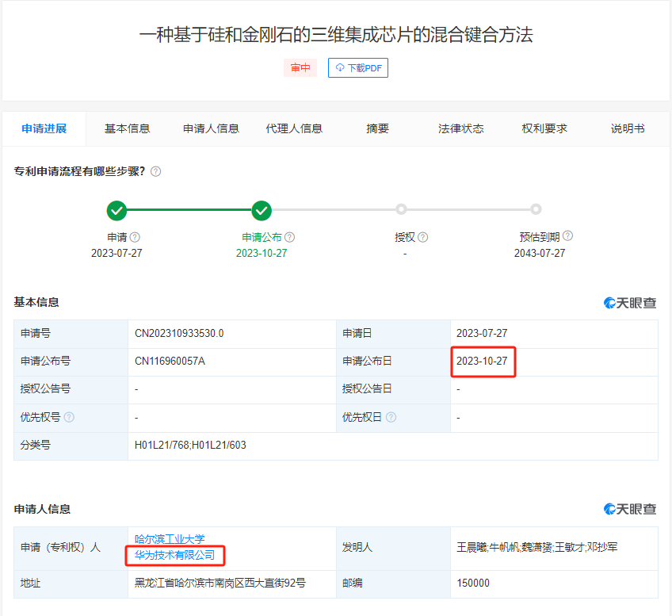Click help icon beside first 申请 step (2023-07-27)
The height and width of the screenshot is (616, 672).
coord(135,237)
